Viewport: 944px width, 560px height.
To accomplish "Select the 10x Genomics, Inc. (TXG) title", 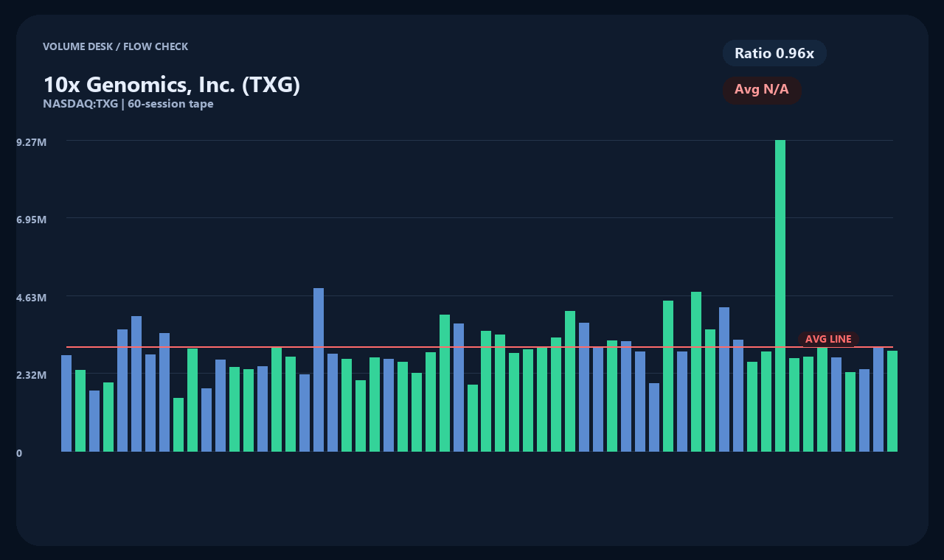I will (171, 85).
